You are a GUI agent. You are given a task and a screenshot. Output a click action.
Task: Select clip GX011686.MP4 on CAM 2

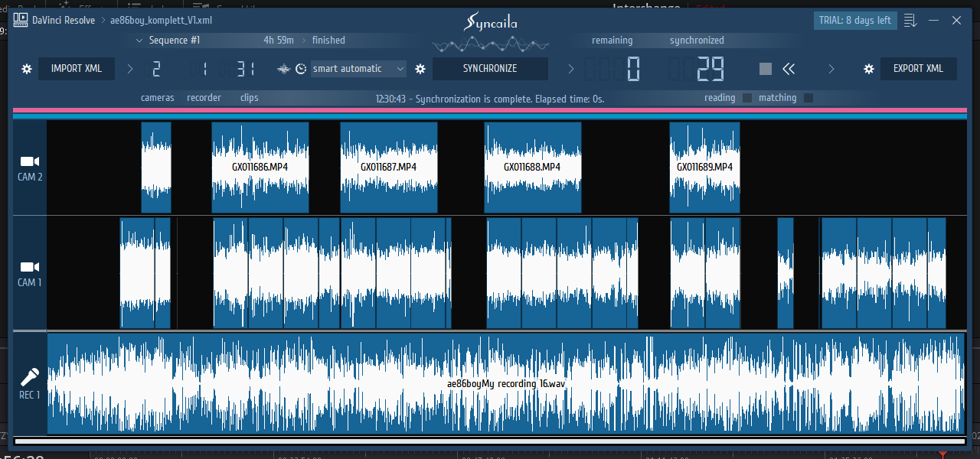click(x=260, y=167)
